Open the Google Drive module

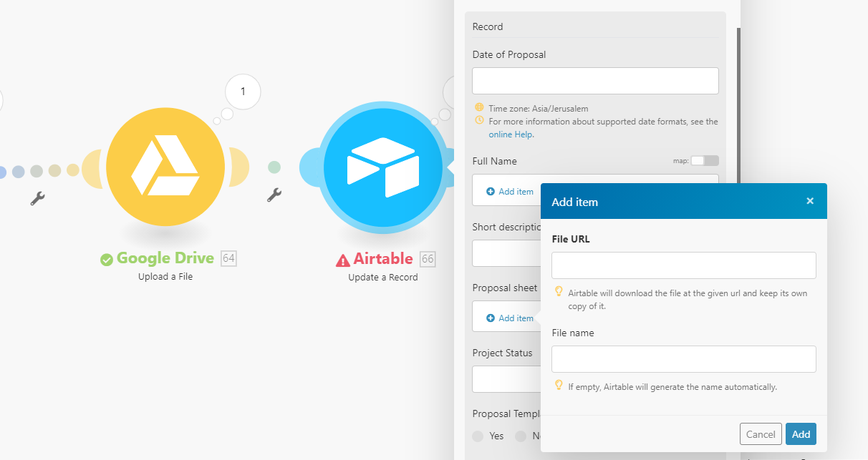tap(166, 167)
